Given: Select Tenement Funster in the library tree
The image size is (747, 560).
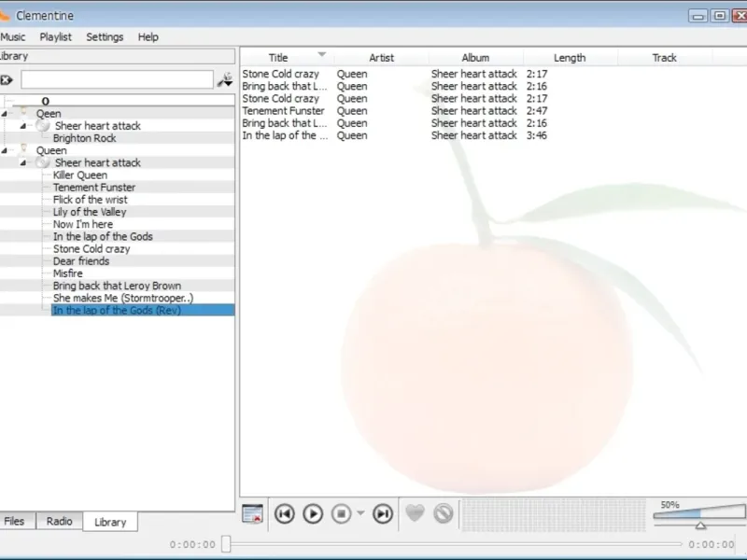Looking at the screenshot, I should [94, 188].
